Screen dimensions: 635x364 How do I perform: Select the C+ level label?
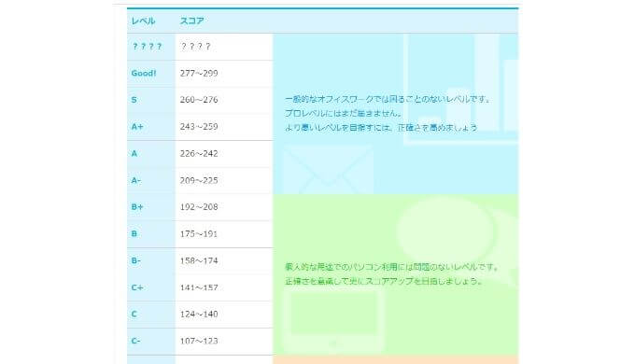pos(137,287)
